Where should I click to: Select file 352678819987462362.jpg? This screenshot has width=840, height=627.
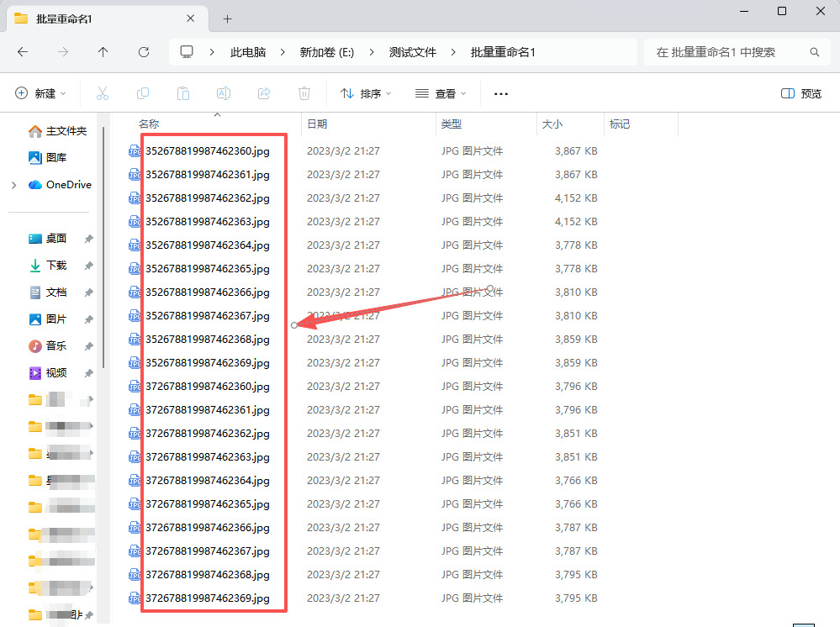pos(208,198)
